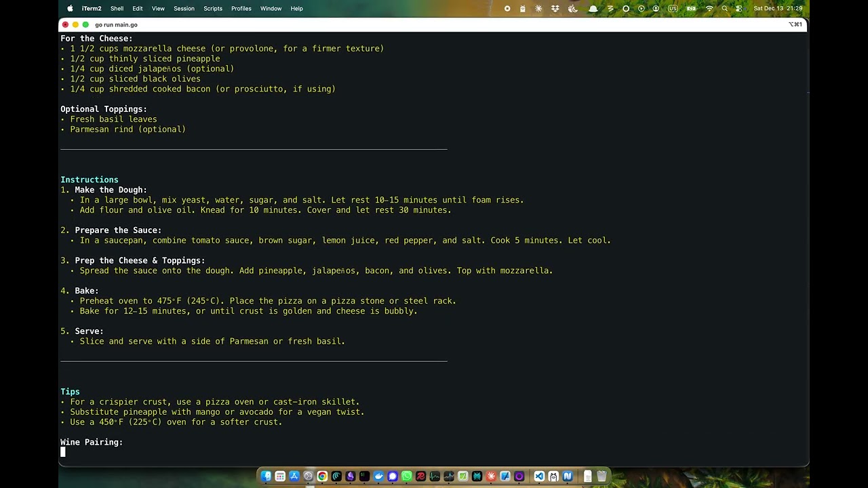Open the red R dock app
This screenshot has width=868, height=488.
(420, 476)
